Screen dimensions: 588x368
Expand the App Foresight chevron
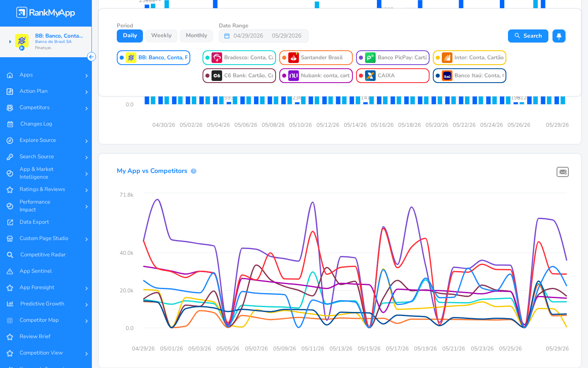(x=87, y=288)
